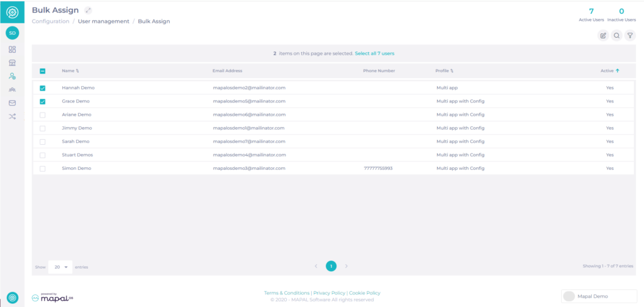The height and width of the screenshot is (307, 644).
Task: Sort the table by Name column
Action: pos(70,70)
